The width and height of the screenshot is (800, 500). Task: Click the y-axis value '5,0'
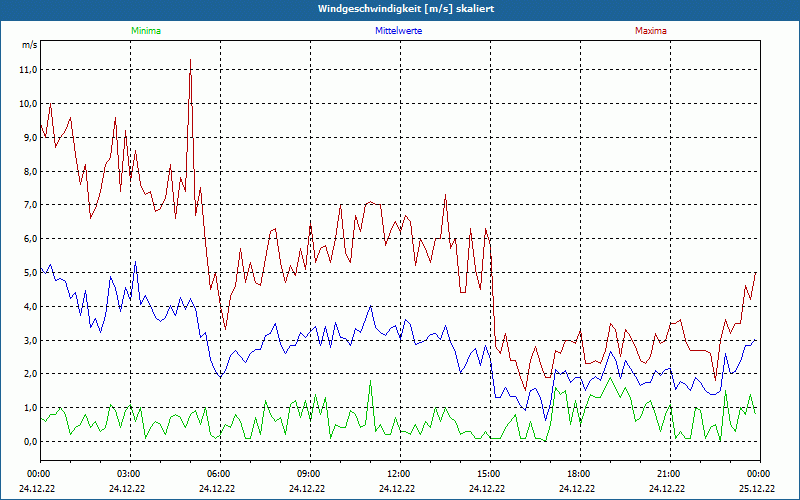30,272
